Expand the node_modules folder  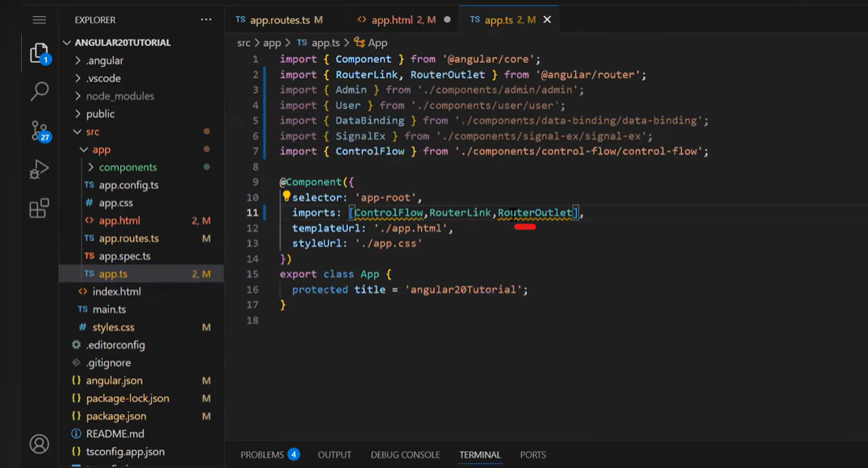(119, 96)
